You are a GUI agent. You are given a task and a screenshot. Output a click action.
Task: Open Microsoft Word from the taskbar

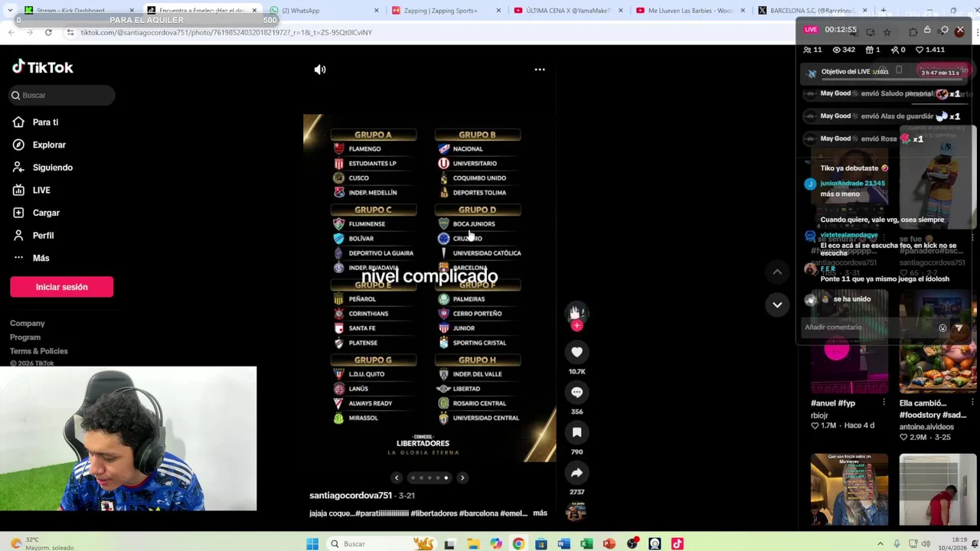(x=563, y=544)
